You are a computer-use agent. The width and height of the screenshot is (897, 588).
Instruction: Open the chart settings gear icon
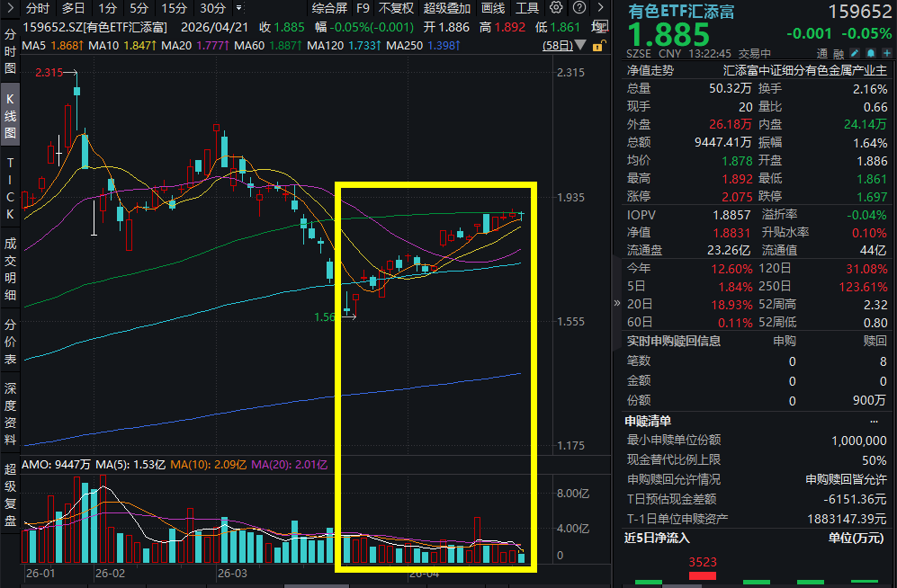(554, 8)
